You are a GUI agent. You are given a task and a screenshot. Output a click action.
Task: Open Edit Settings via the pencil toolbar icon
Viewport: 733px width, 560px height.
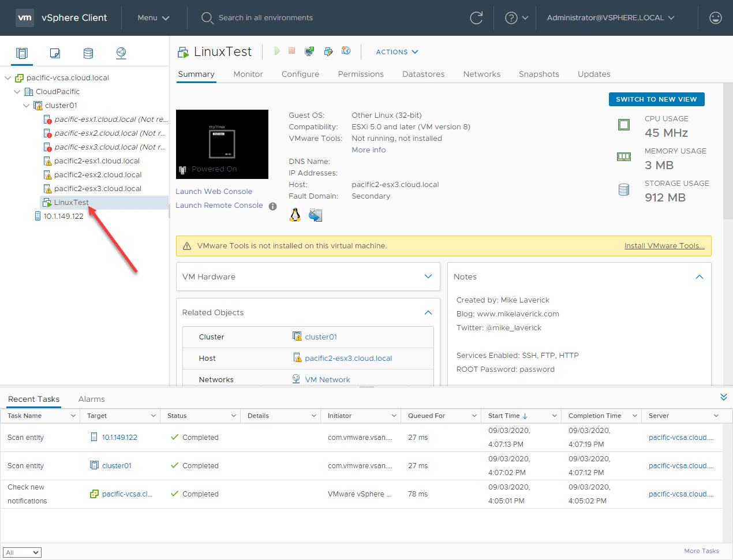tap(328, 51)
